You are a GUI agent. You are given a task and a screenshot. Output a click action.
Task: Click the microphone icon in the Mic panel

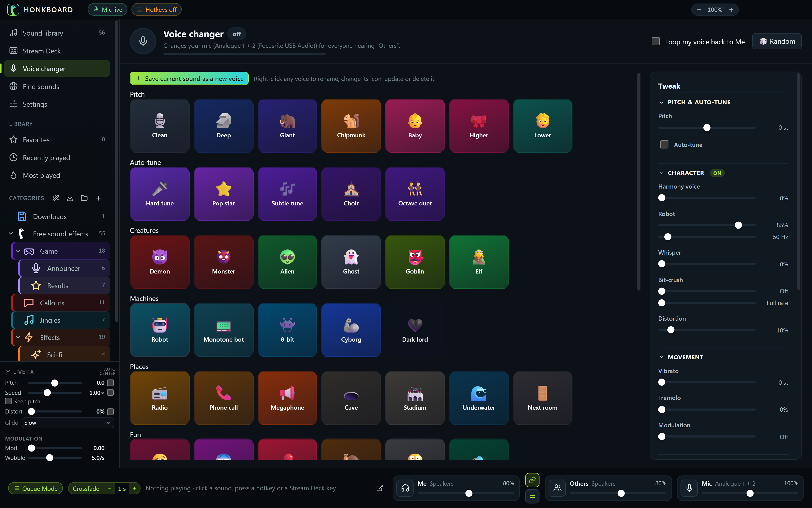click(x=689, y=488)
